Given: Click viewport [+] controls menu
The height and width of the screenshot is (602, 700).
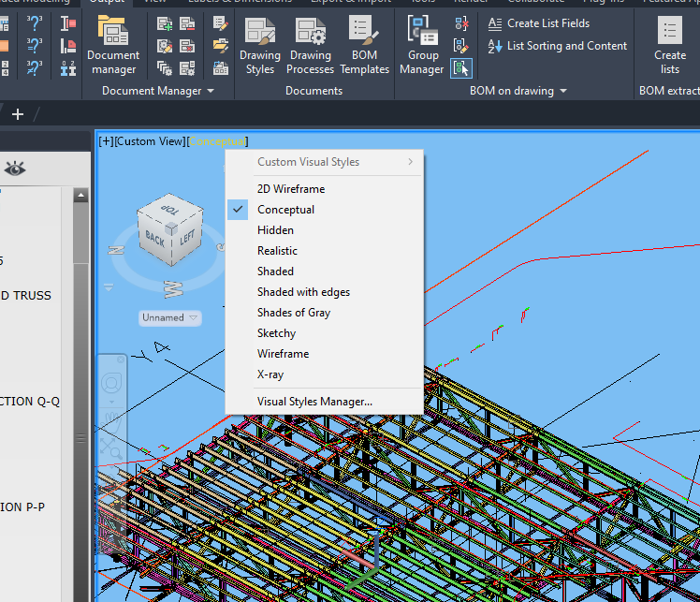Looking at the screenshot, I should (107, 141).
